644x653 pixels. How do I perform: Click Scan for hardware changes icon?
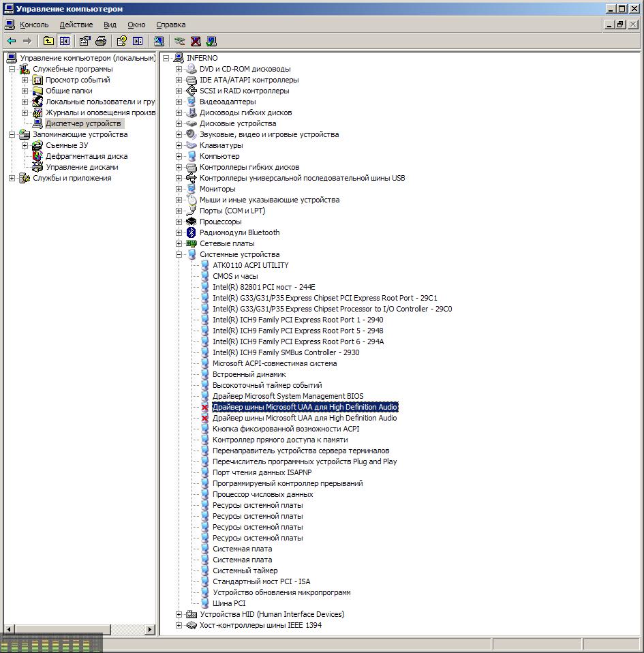click(159, 41)
